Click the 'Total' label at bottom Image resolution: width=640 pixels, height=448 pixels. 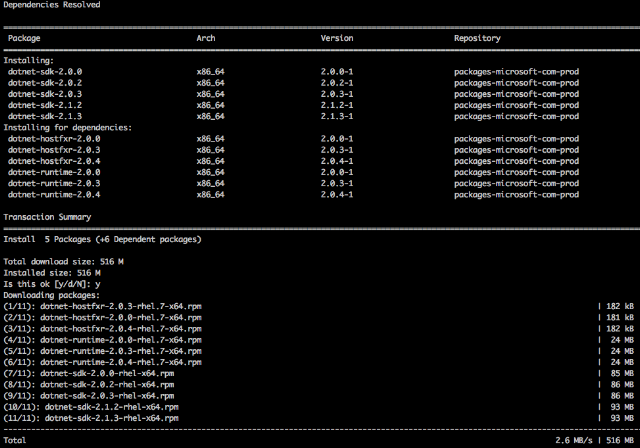point(15,441)
